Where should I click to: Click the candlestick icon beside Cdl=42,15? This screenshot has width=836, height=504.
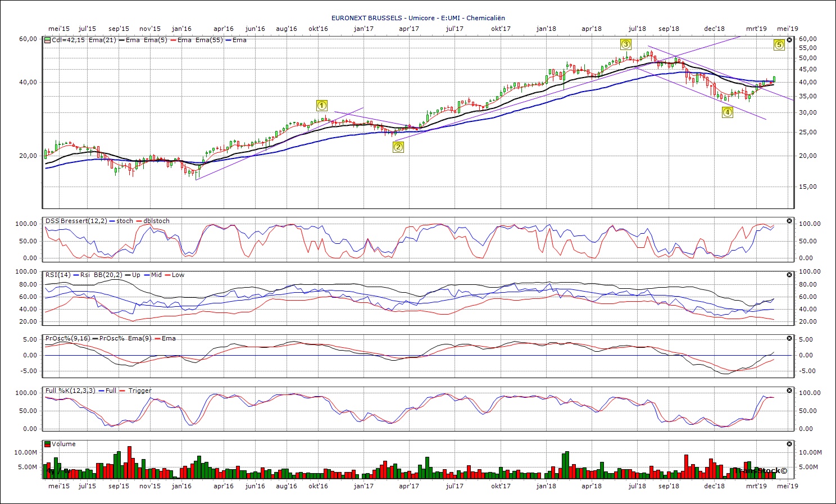click(x=48, y=40)
